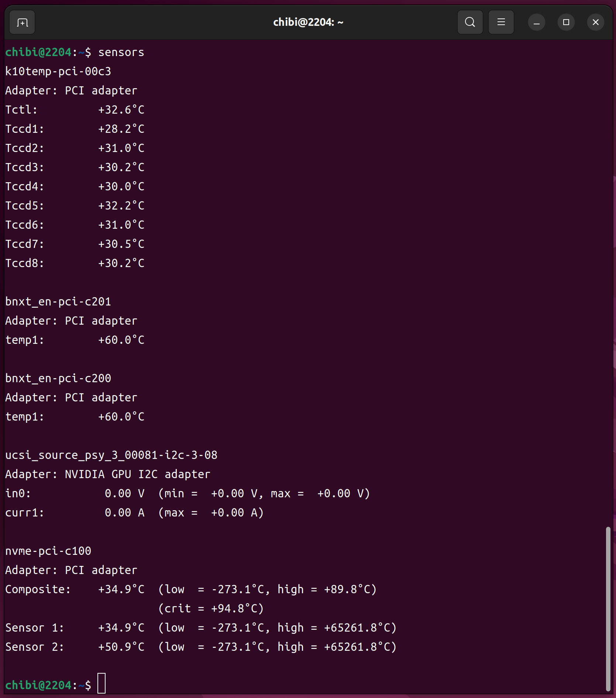Close the terminal window
Image resolution: width=616 pixels, height=698 pixels.
coord(595,23)
